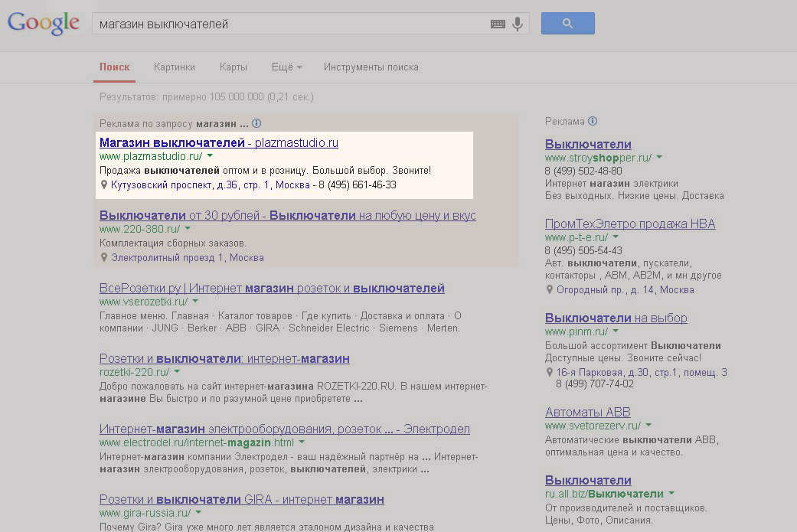Screen dimensions: 797x532
Task: Expand dropdown arrow next to www.gira-russia.ru/
Action: [x=198, y=513]
